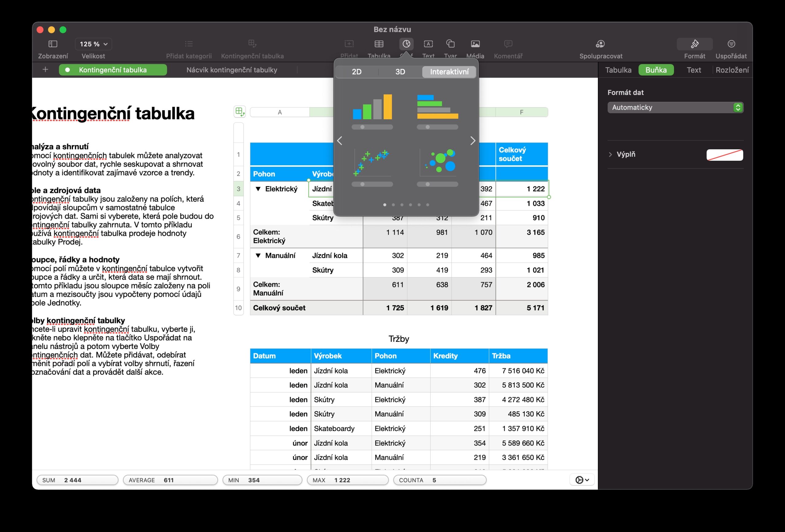Insert the interactive scatter chart
The width and height of the screenshot is (785, 532).
372,163
